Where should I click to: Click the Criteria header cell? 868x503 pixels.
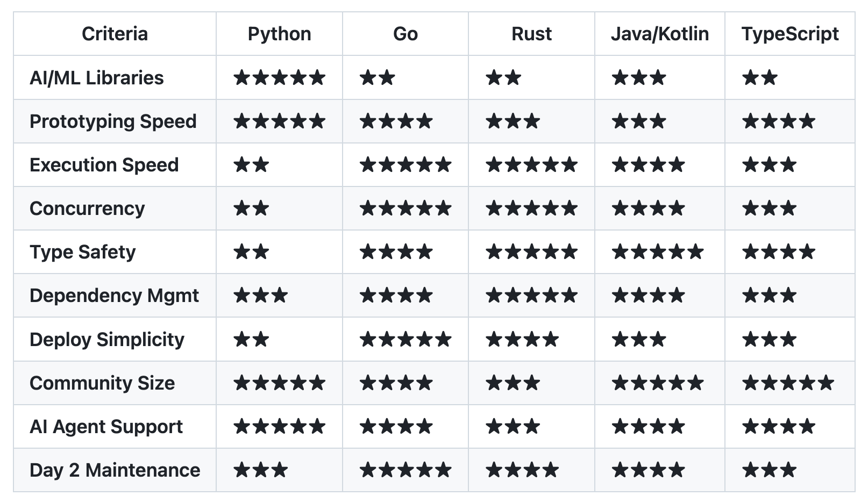[x=115, y=34]
